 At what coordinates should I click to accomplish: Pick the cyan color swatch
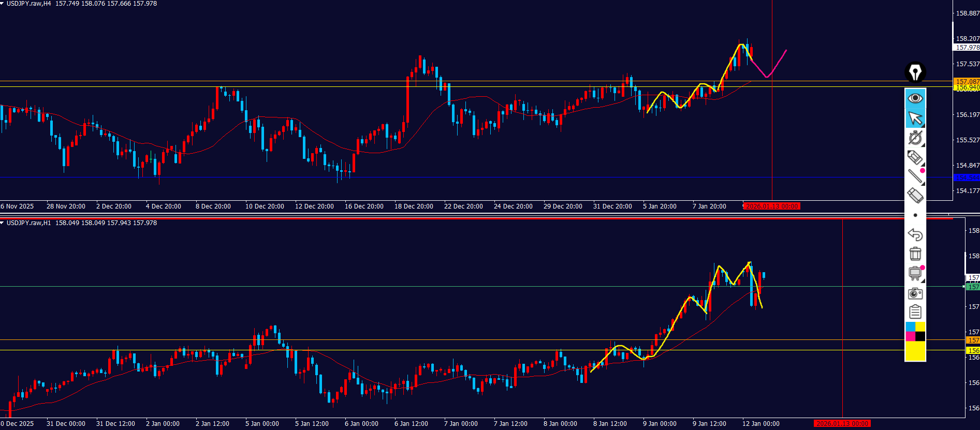point(910,327)
